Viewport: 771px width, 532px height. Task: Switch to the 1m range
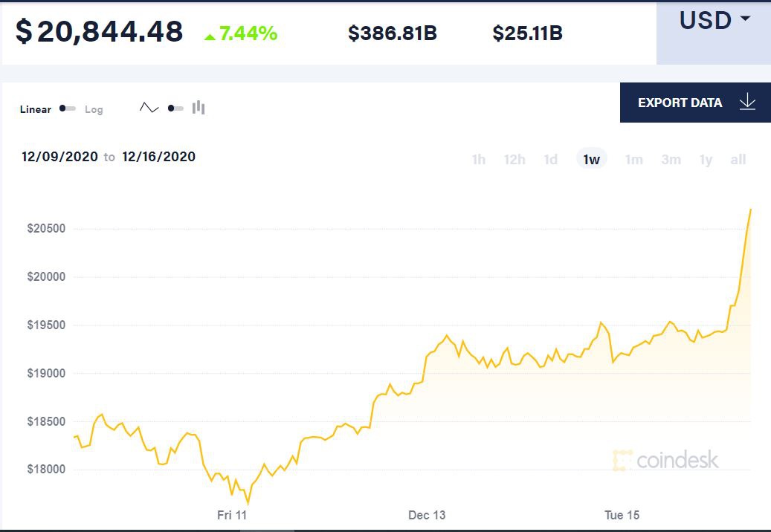(x=633, y=159)
